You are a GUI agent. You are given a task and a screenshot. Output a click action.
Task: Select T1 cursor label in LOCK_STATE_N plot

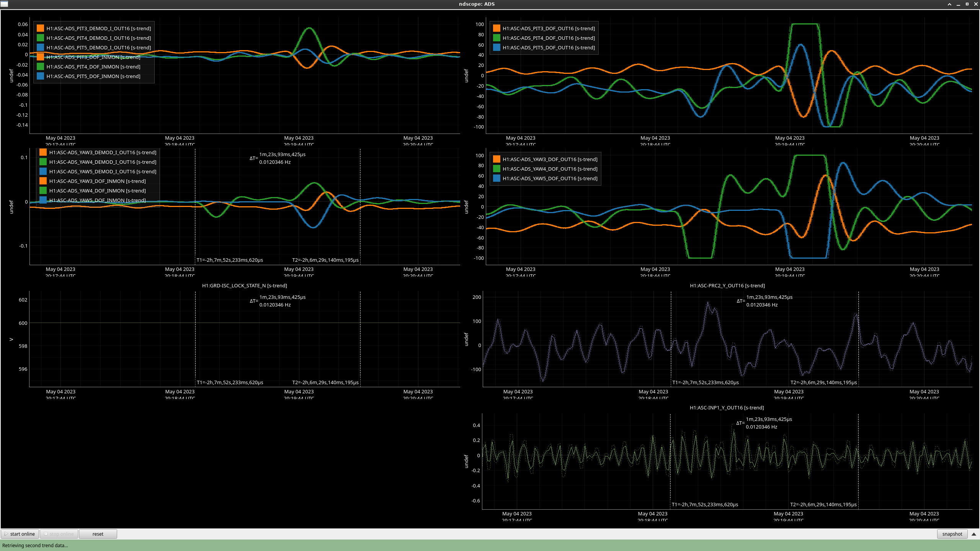point(230,382)
